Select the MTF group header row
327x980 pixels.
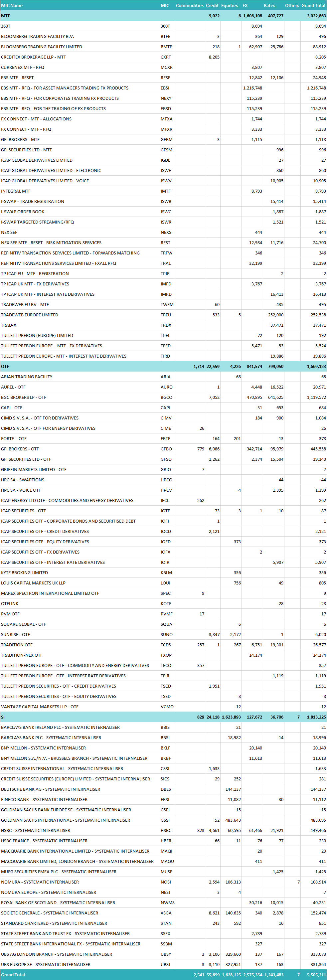pos(164,16)
